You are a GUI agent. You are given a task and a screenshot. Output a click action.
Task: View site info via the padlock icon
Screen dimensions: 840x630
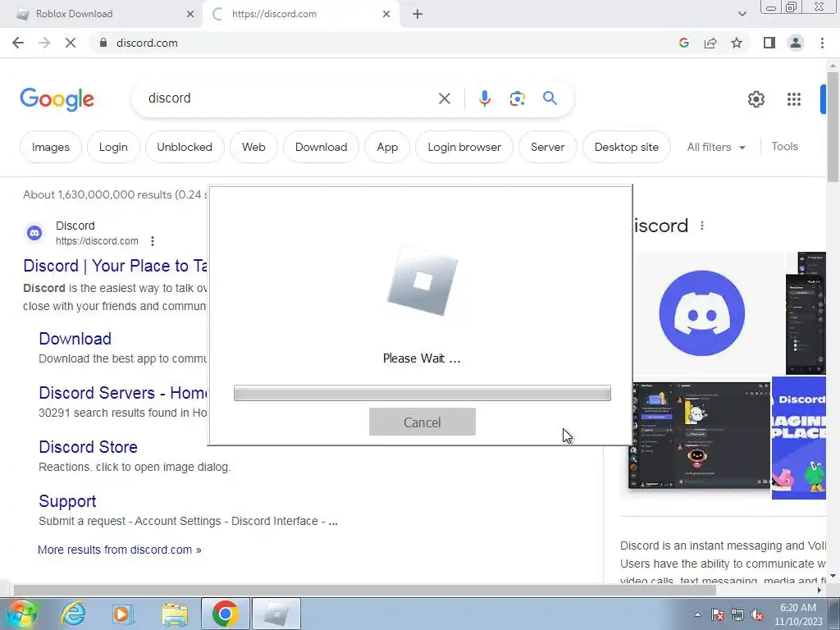point(103,43)
